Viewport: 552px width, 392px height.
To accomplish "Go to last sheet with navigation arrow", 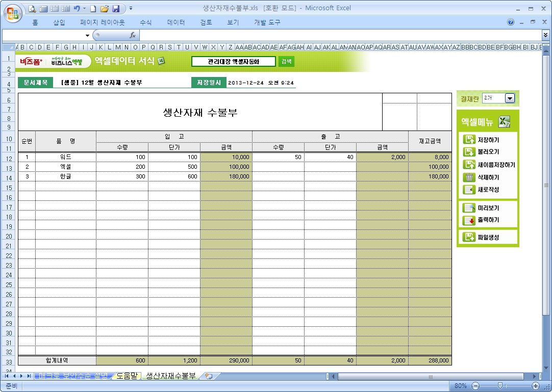I will [x=29, y=376].
